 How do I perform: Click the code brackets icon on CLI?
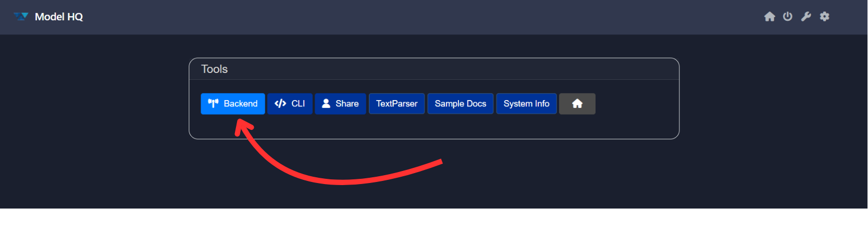click(280, 104)
